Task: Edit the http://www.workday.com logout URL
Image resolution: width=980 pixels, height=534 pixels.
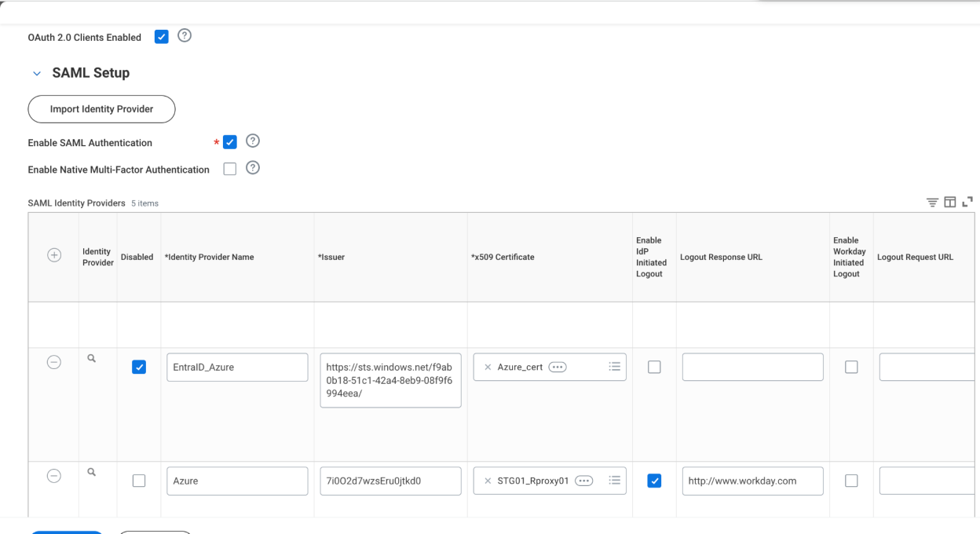Action: (x=752, y=481)
